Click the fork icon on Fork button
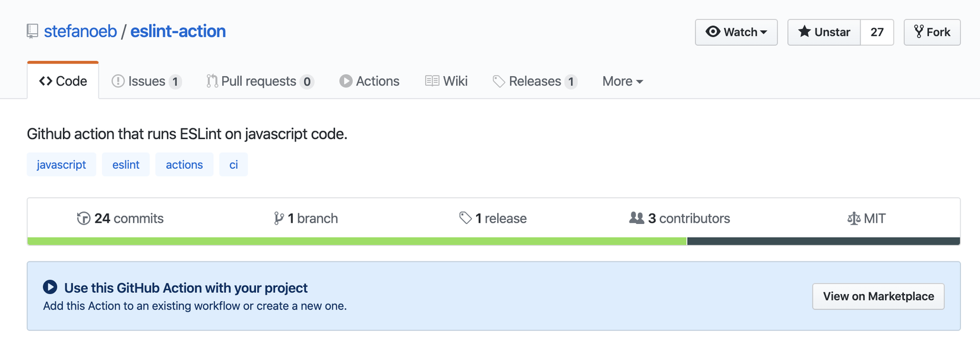Viewport: 980px width, 344px height. click(x=919, y=31)
